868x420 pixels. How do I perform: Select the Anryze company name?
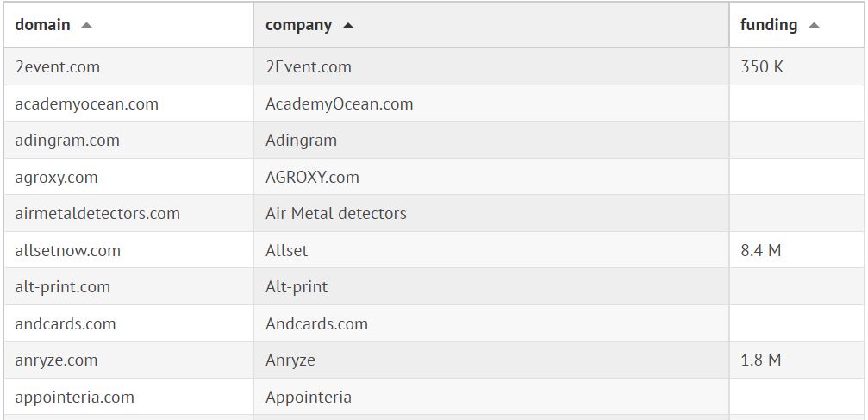(290, 360)
